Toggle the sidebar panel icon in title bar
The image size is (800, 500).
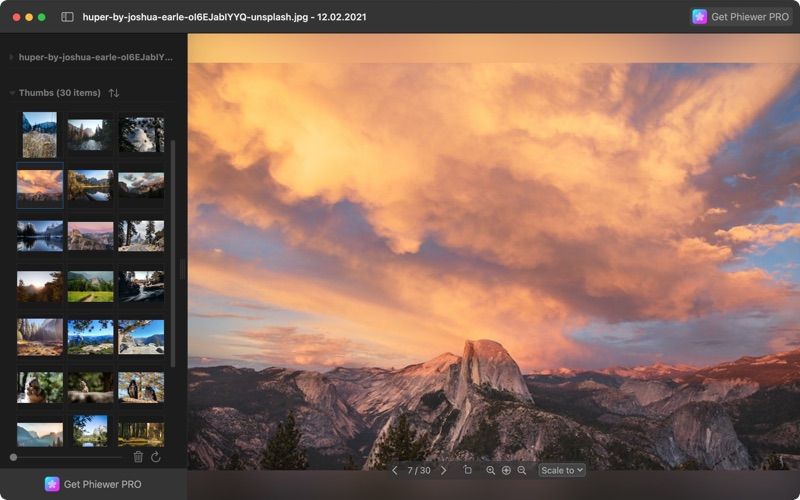(x=67, y=17)
